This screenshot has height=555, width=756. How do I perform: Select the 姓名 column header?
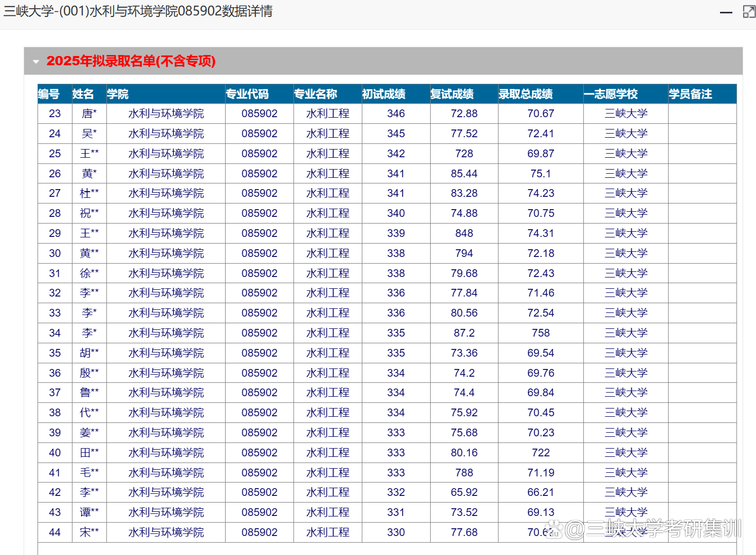(84, 94)
